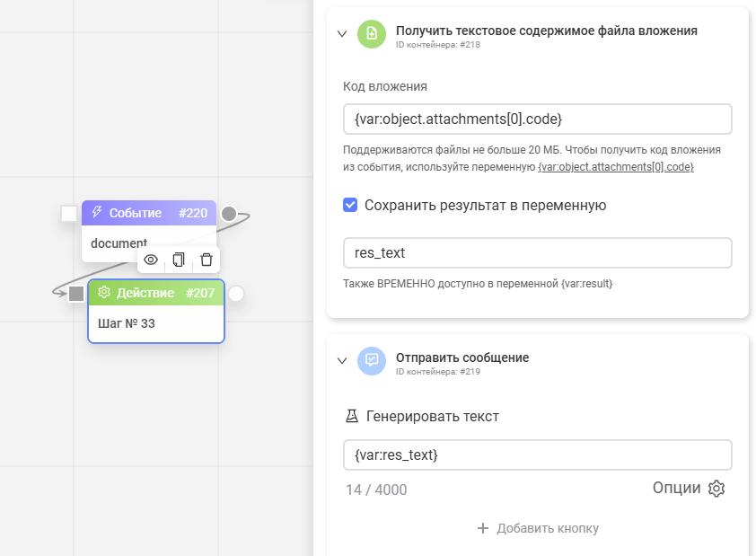Click the copy icon above the action node
Viewport: 756px width, 556px height.
pos(179,260)
